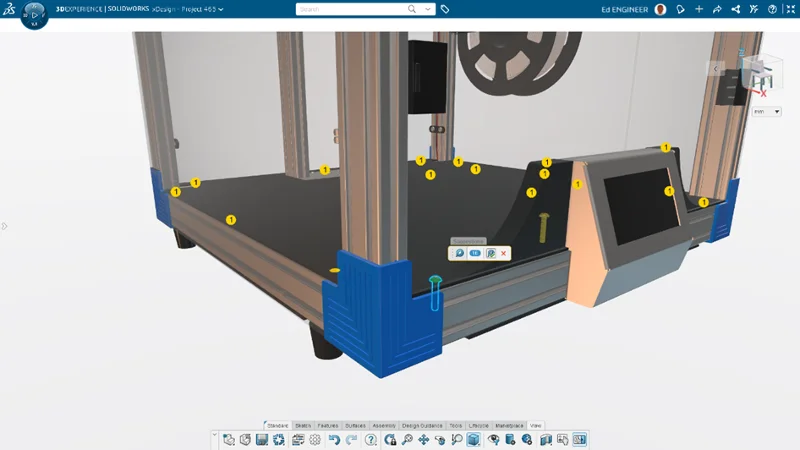Click the Redo arrow icon
The width and height of the screenshot is (800, 450).
(351, 440)
